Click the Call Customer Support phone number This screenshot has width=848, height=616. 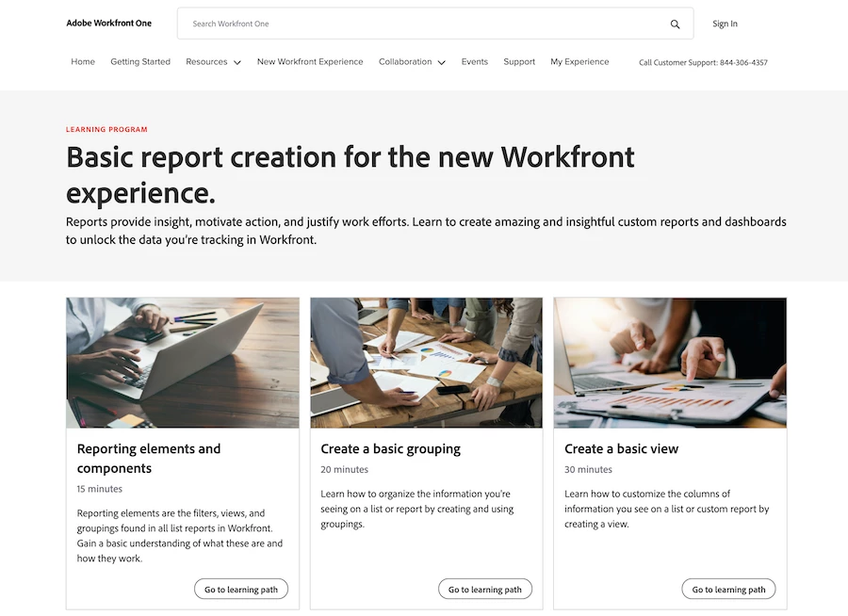pos(703,62)
